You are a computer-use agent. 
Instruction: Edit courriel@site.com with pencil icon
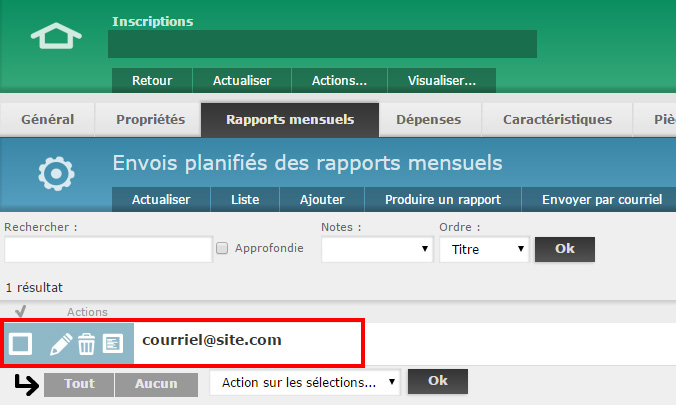(x=61, y=343)
